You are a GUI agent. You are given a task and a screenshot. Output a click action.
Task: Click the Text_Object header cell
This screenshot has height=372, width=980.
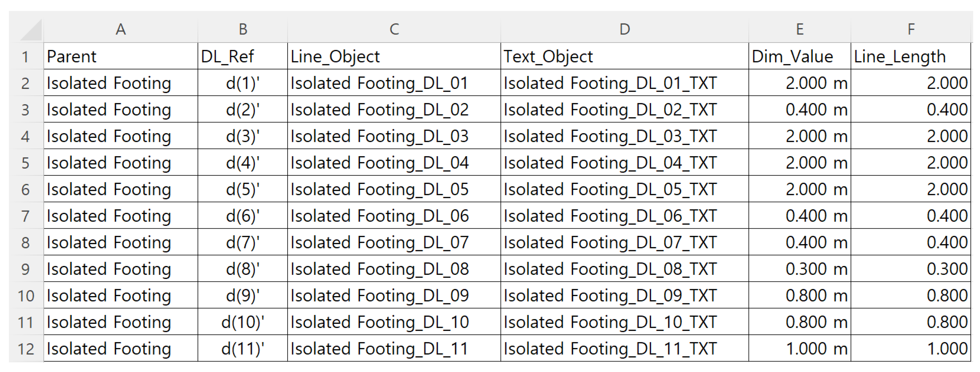pyautogui.click(x=624, y=57)
